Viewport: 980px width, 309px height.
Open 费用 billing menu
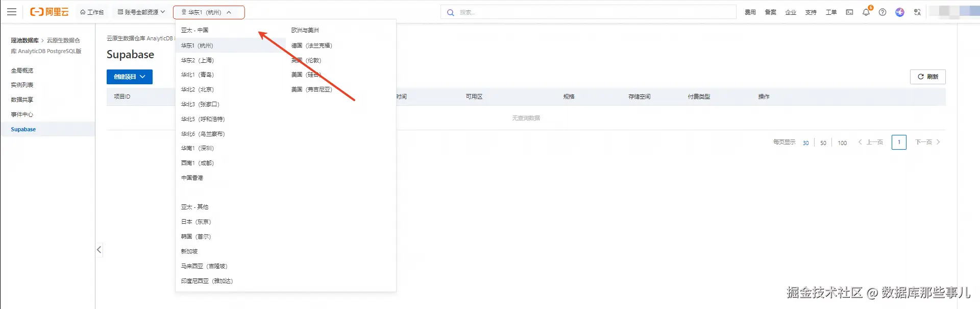(x=750, y=12)
